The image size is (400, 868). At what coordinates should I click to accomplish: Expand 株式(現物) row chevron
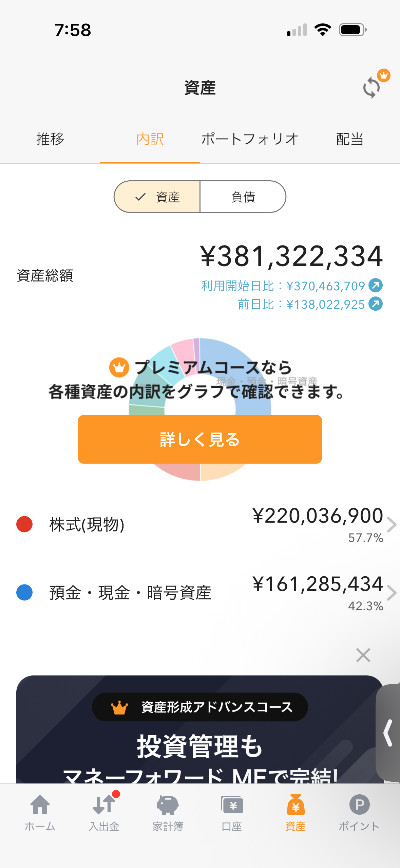pos(392,524)
